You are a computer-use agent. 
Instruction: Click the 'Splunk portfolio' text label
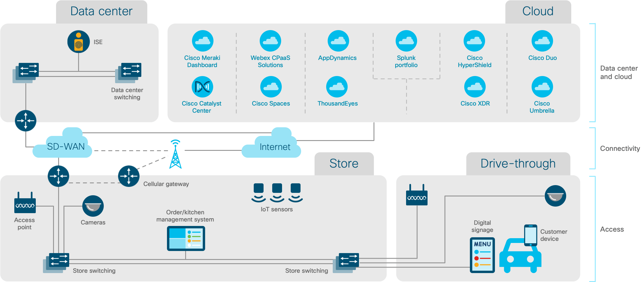point(406,61)
